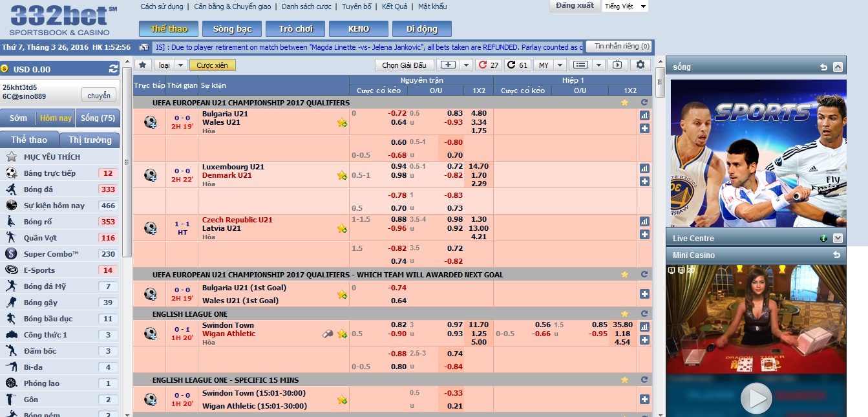This screenshot has height=417, width=868.
Task: Open statistics chart for Bulgaria U21 match
Action: click(x=644, y=115)
